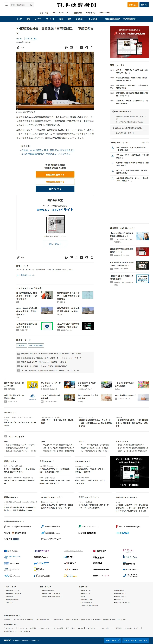Click the header ログイン button
Image resolution: width=153 pixels, height=644 pixels.
144,5
